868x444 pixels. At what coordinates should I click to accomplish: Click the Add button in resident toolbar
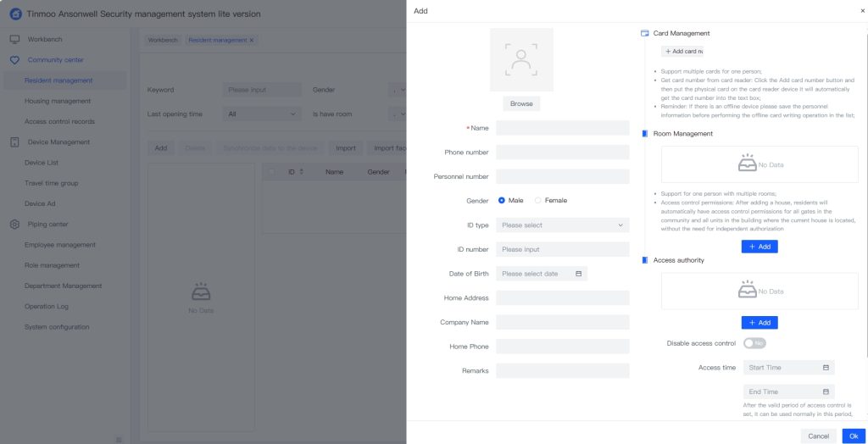point(161,148)
